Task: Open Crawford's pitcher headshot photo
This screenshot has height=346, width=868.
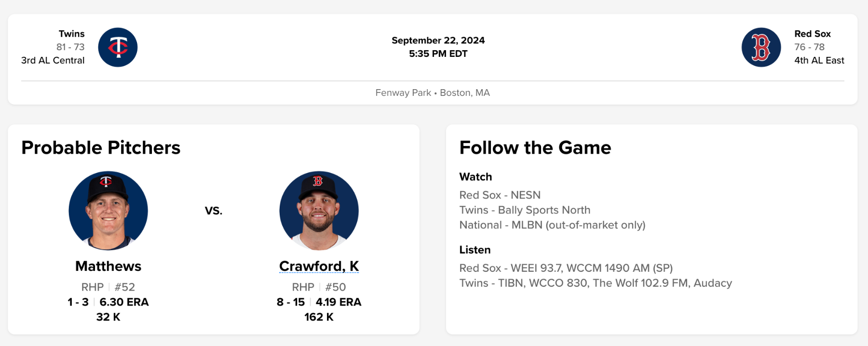Action: tap(319, 211)
